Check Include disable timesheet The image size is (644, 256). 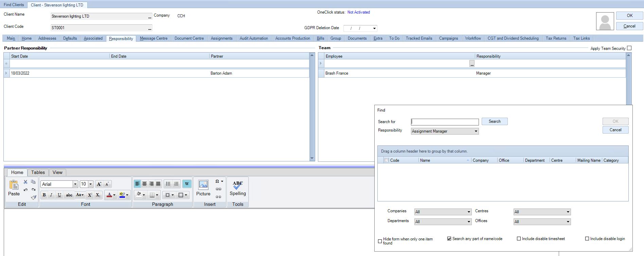pos(519,239)
